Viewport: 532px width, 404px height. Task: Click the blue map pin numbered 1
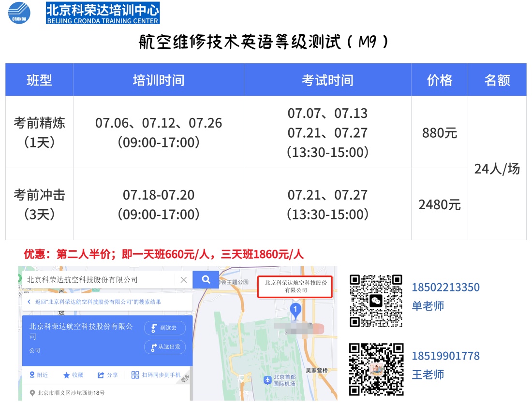point(295,310)
